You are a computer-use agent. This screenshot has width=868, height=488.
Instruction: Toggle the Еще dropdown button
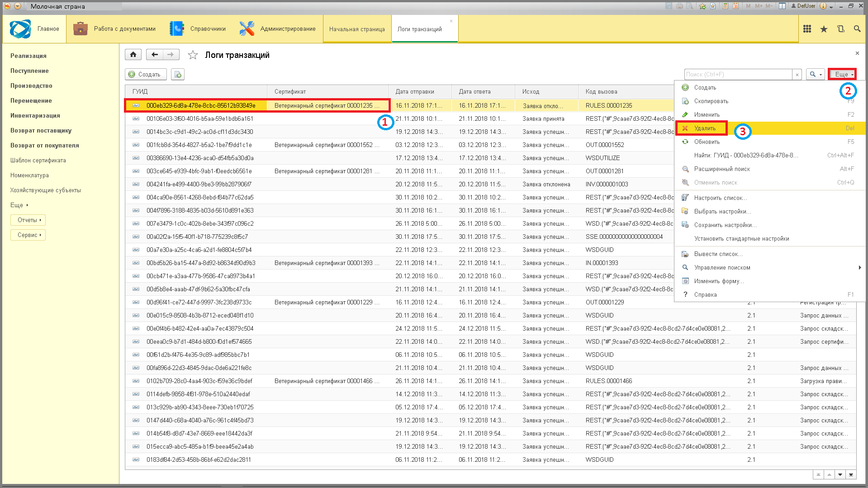(842, 74)
